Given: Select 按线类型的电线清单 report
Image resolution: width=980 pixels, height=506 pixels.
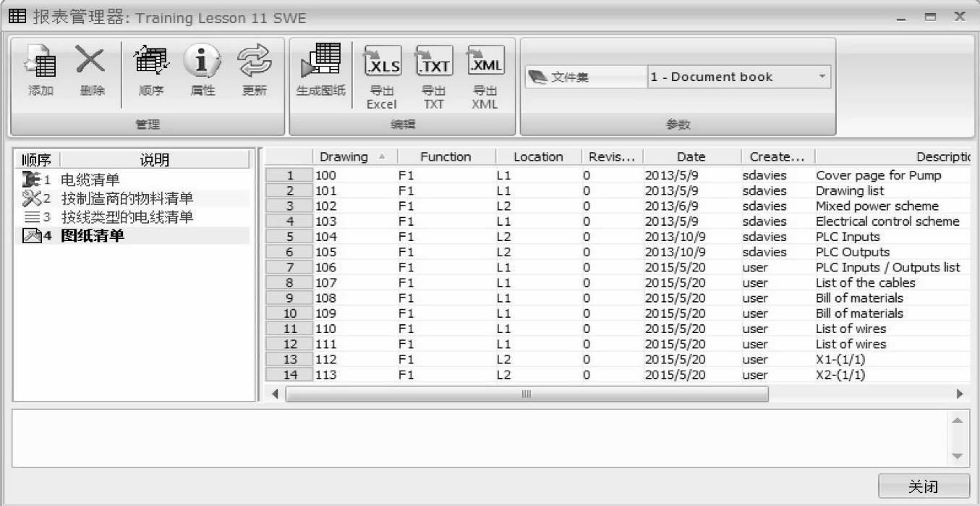Looking at the screenshot, I should click(127, 217).
